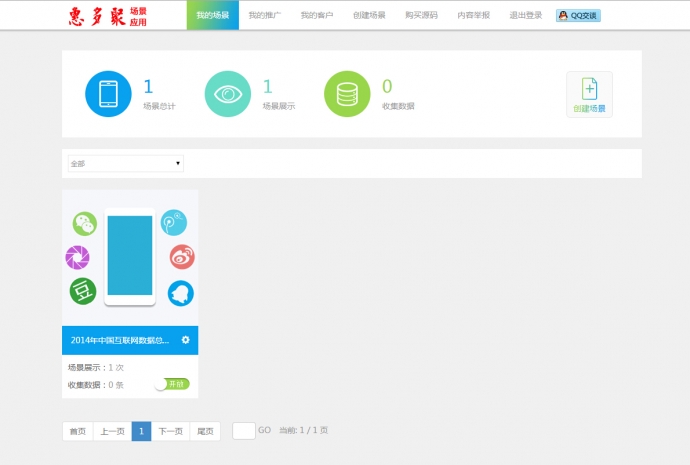Open 内容举报 menu item
The height and width of the screenshot is (465, 690).
(x=473, y=15)
